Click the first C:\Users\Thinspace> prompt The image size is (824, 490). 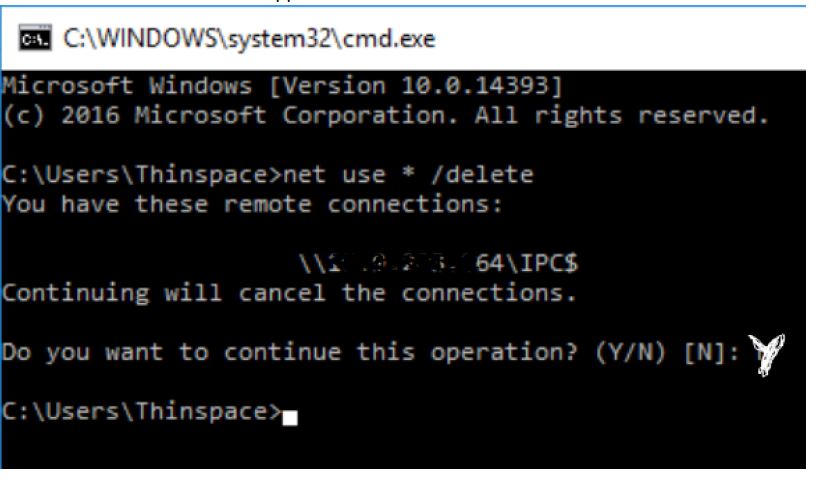click(x=142, y=175)
